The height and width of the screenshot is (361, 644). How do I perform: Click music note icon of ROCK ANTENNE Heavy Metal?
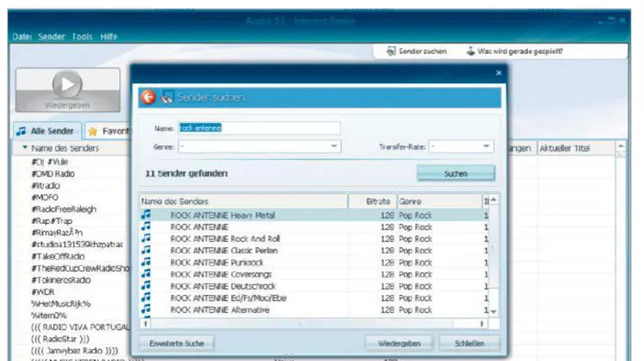point(146,214)
